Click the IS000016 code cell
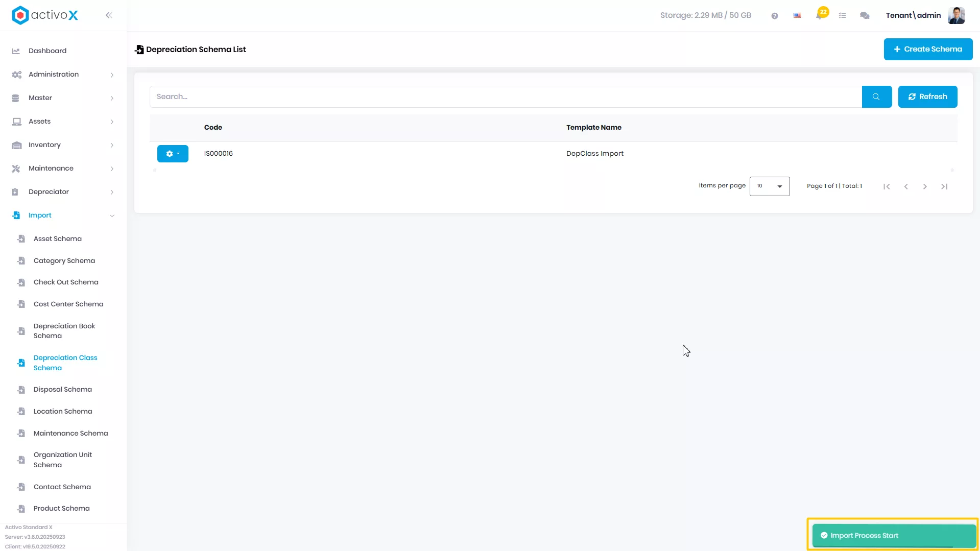Image resolution: width=980 pixels, height=551 pixels. pyautogui.click(x=219, y=154)
